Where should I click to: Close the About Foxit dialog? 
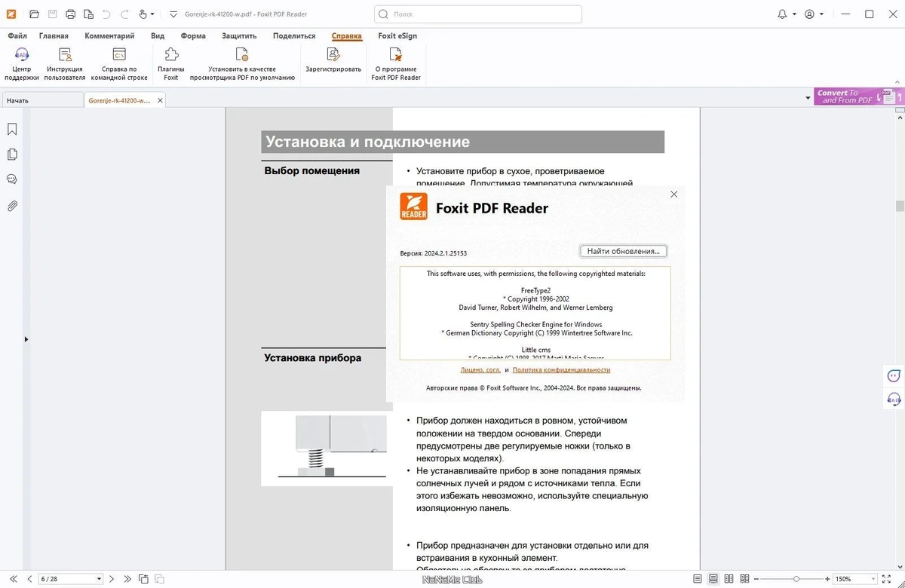click(x=674, y=194)
